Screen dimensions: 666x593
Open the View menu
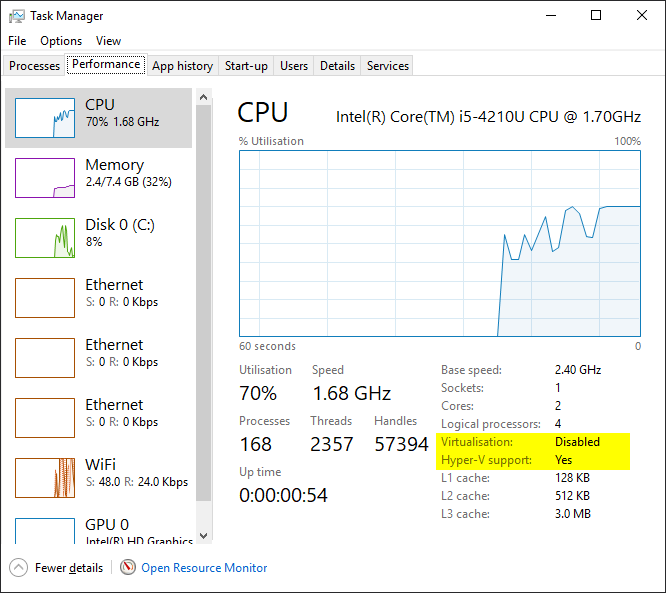point(108,41)
